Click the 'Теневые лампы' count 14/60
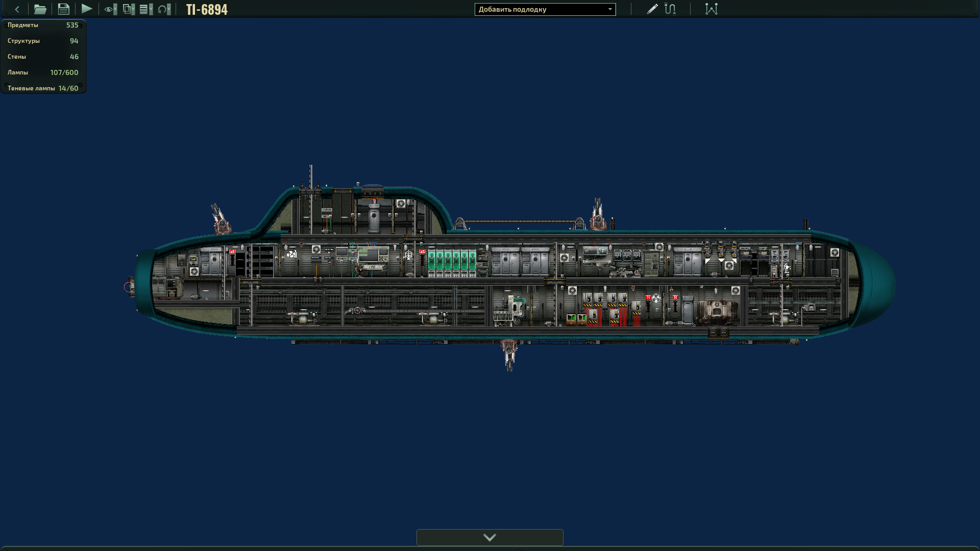The height and width of the screenshot is (551, 980). [x=68, y=88]
